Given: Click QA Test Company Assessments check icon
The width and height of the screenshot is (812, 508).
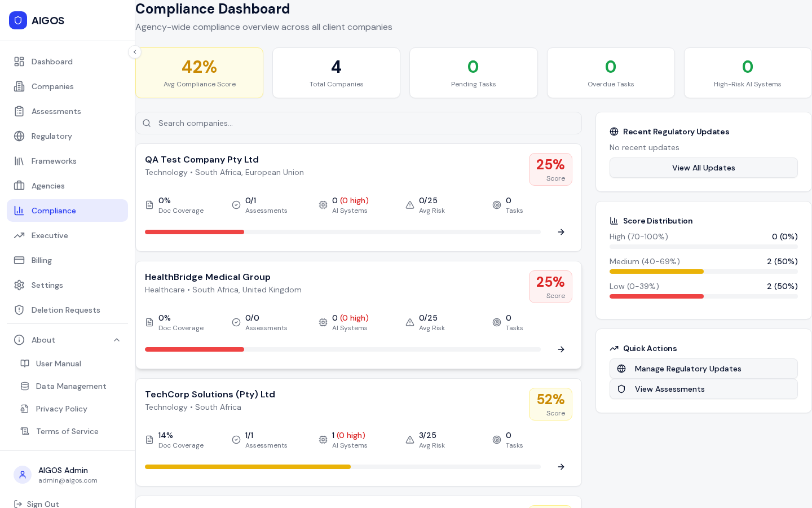Looking at the screenshot, I should (x=236, y=205).
